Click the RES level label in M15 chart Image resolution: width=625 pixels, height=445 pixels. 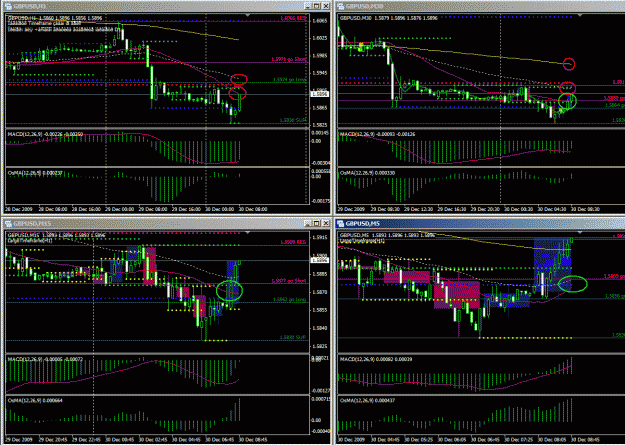click(293, 242)
